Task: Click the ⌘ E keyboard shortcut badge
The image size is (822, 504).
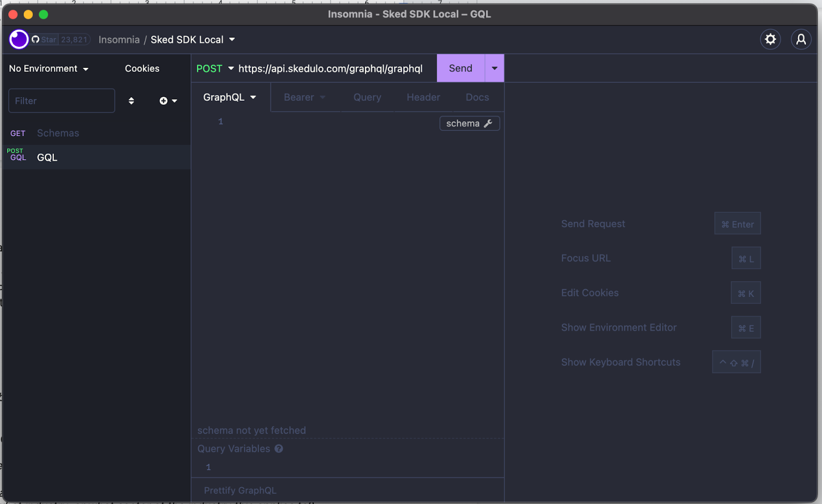Action: point(746,327)
